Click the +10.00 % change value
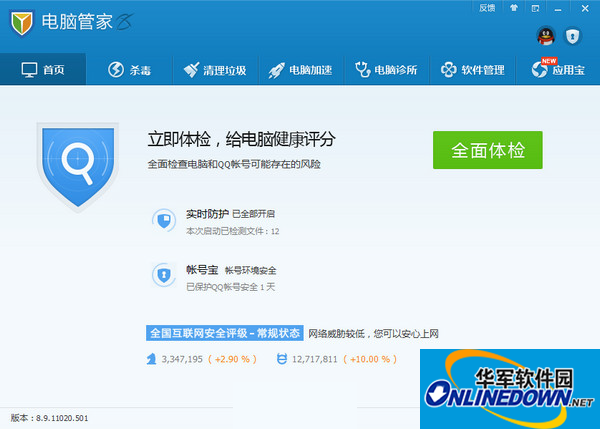The height and width of the screenshot is (429, 600). (370, 359)
